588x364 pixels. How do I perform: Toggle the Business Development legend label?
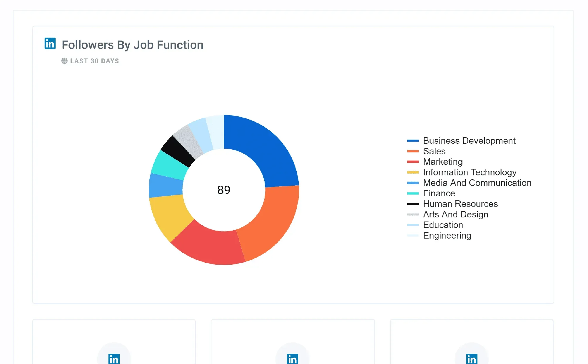click(469, 141)
